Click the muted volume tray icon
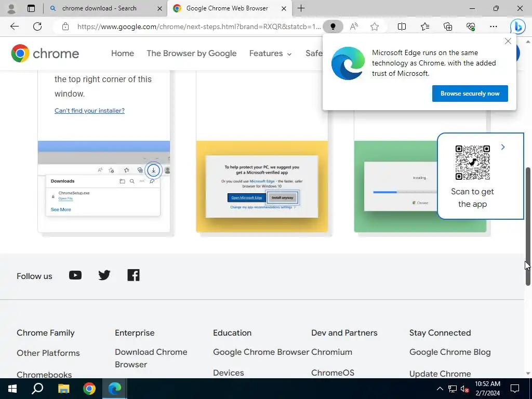Viewport: 532px width, 399px height. (465, 389)
